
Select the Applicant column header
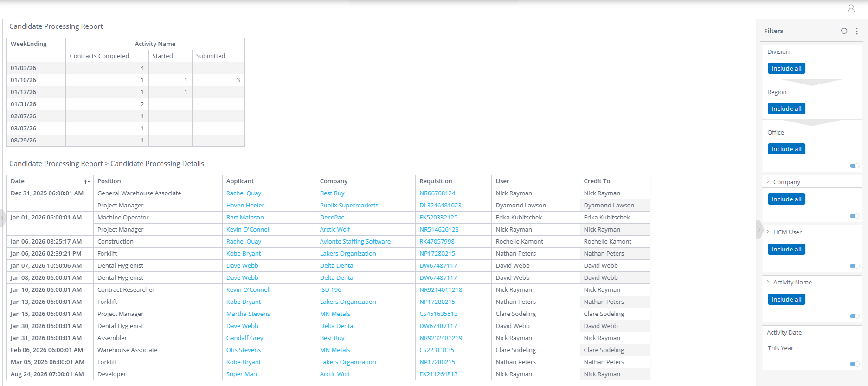coord(269,181)
